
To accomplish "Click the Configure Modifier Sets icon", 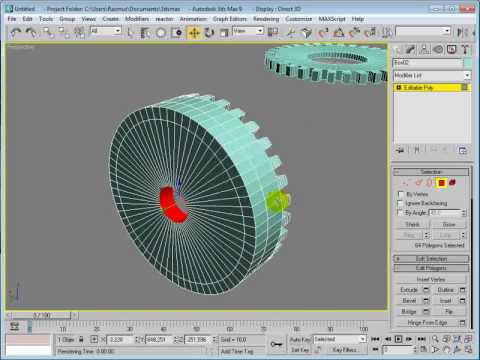I will [x=463, y=150].
